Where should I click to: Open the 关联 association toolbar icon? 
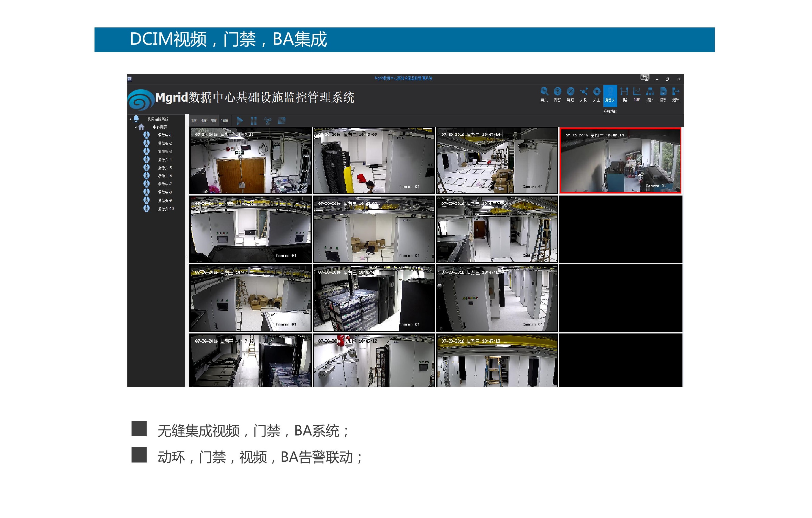tap(583, 94)
